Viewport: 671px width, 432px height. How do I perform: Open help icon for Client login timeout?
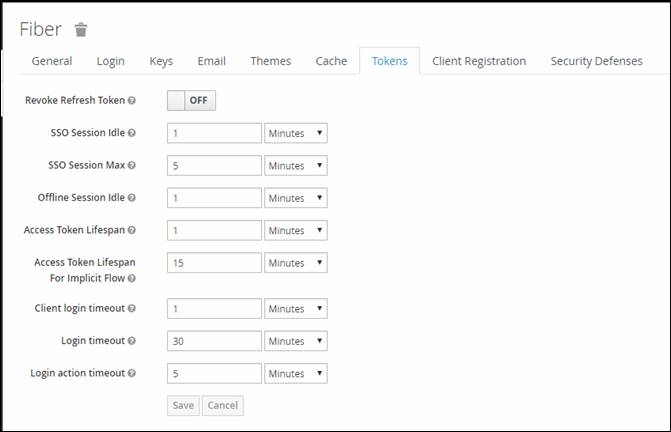pos(132,308)
